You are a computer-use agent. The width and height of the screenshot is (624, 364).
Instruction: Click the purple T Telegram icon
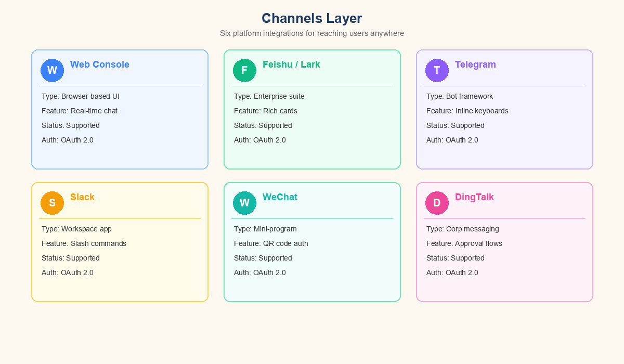click(x=437, y=70)
